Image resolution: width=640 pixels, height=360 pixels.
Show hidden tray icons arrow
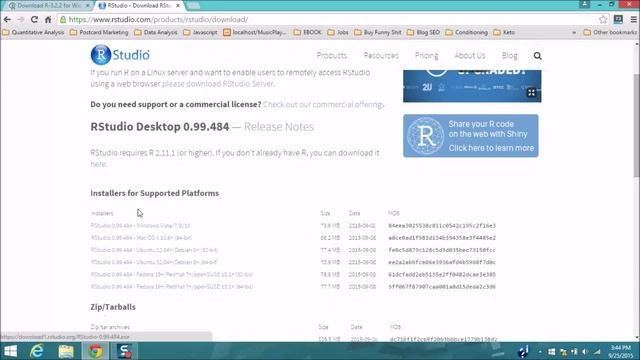540,352
